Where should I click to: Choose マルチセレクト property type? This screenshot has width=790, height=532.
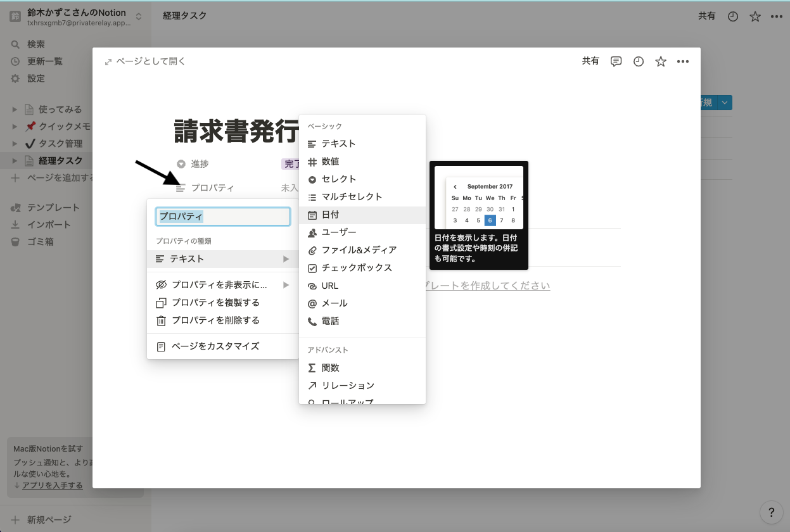pos(362,197)
